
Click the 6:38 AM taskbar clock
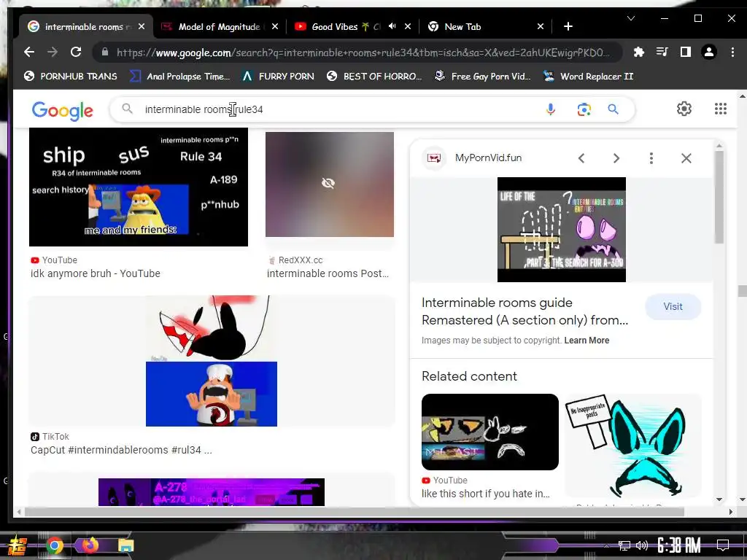pos(678,545)
